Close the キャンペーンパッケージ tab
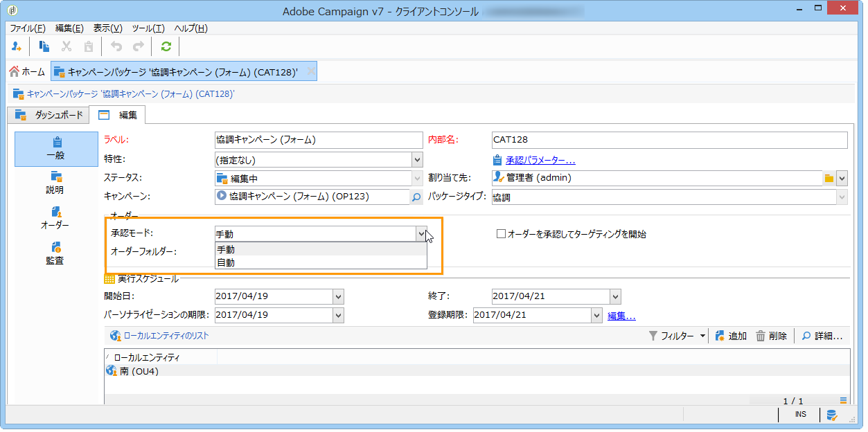 point(311,71)
